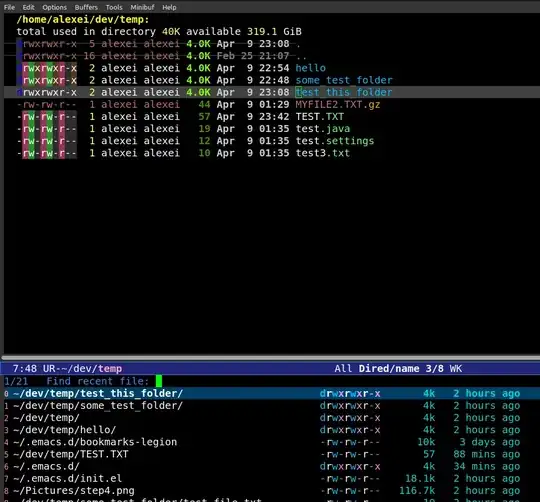
Task: Open the Options menu
Action: click(x=54, y=7)
